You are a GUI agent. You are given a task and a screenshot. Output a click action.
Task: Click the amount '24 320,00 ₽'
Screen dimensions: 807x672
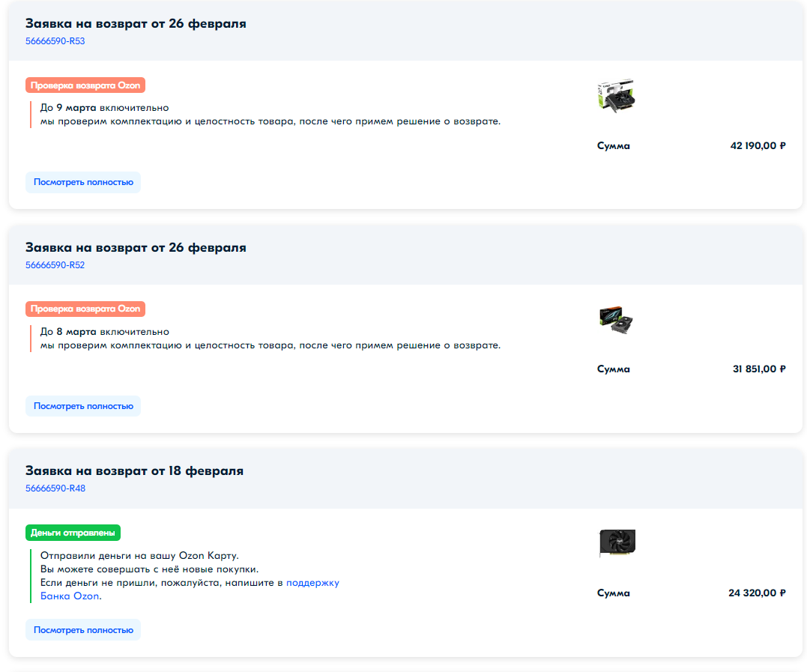click(x=757, y=593)
